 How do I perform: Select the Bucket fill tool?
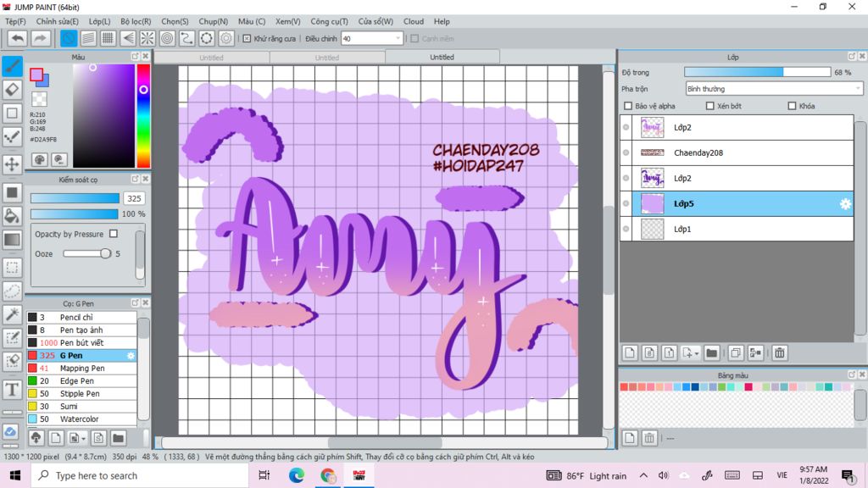click(12, 216)
